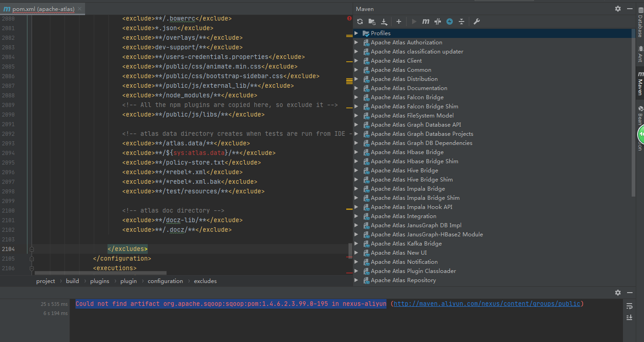Click Generate Sources and Update Folders icon
Screen dimensions: 644x342
tap(372, 21)
